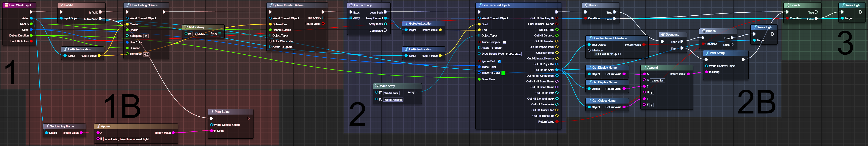The width and height of the screenshot is (868, 146).
Task: Click the green Trace Hit Color swatch
Action: pos(503,73)
